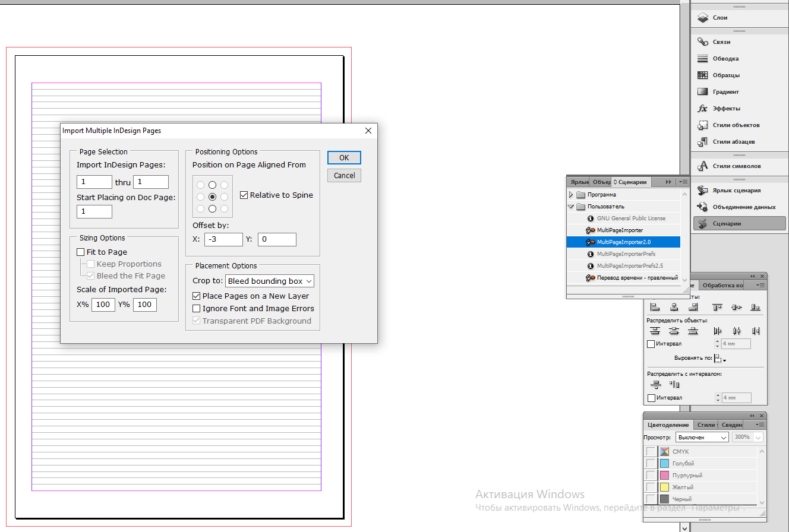The image size is (789, 532).
Task: Select the bottom-center alignment radio button
Action: [212, 208]
